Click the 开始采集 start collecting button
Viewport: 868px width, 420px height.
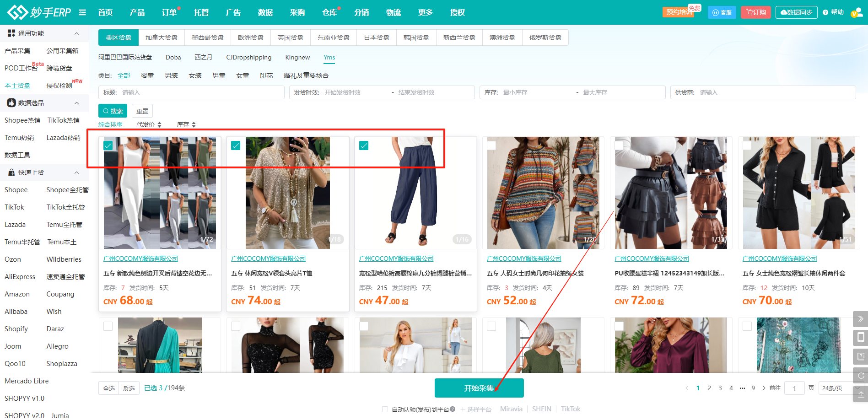pos(479,388)
